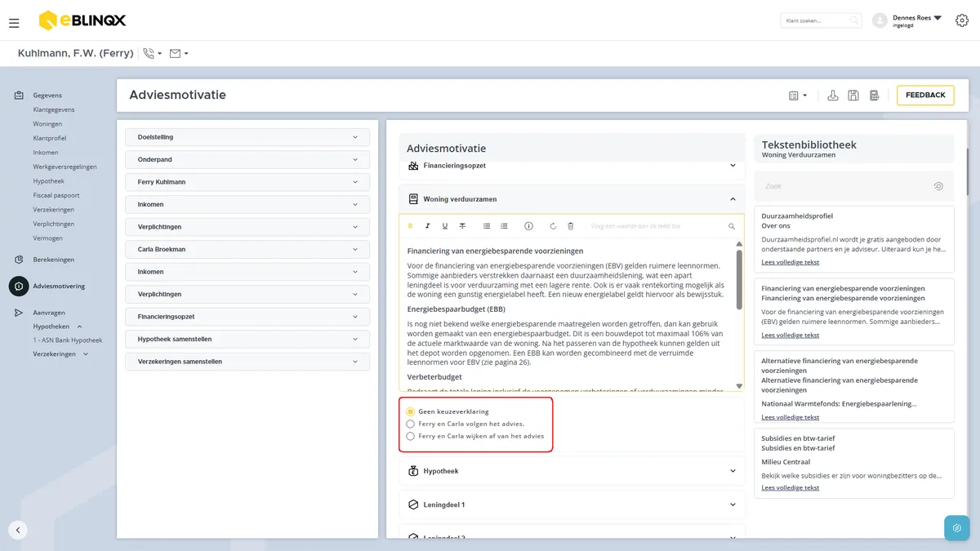Select 'Geen keuzeverklaring' radio option
This screenshot has width=980, height=551.
point(410,411)
